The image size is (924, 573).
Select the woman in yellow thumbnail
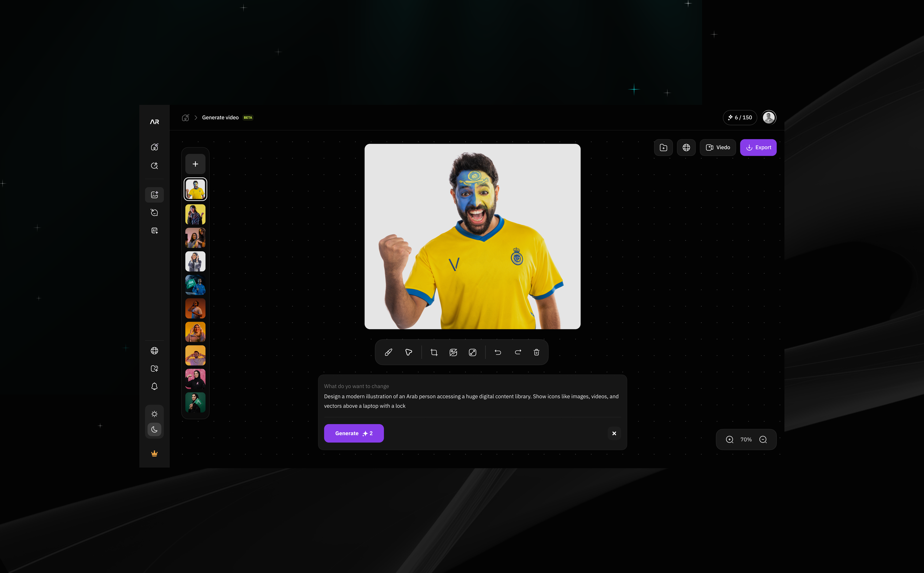point(195,214)
